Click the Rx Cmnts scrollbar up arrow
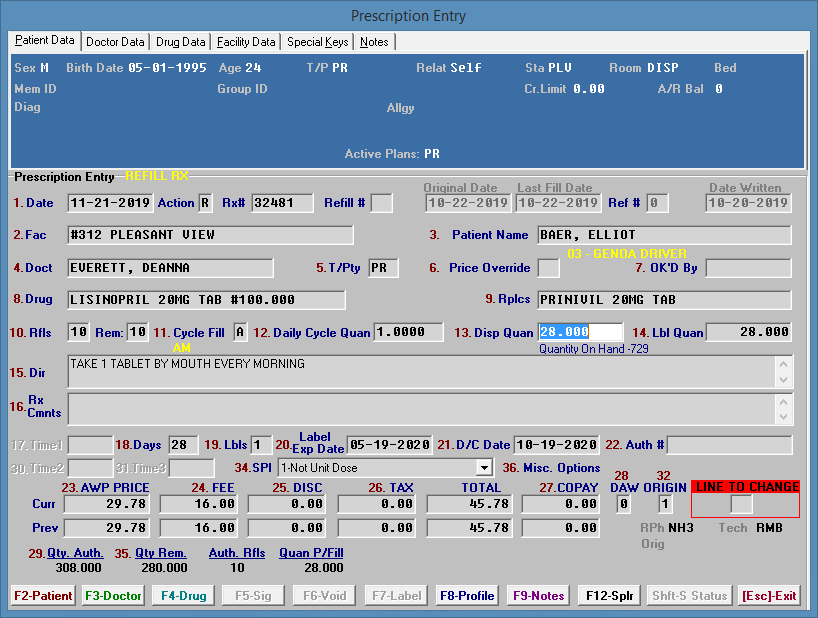 click(783, 401)
